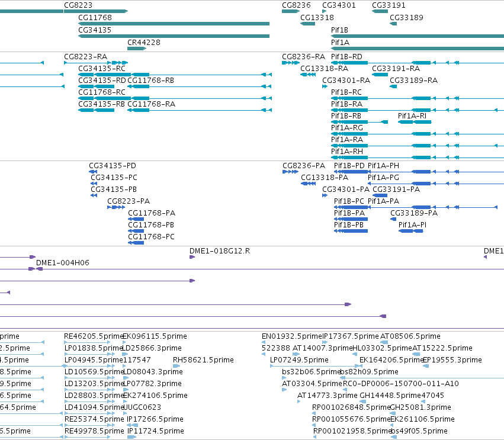Click the CG34135-RB transcript label
504x440 pixels.
(x=102, y=104)
